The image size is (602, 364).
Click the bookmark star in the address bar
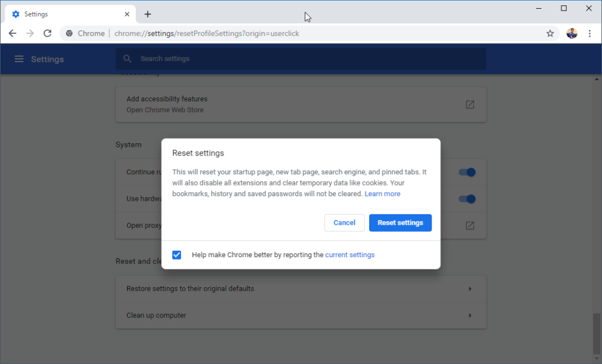tap(550, 33)
